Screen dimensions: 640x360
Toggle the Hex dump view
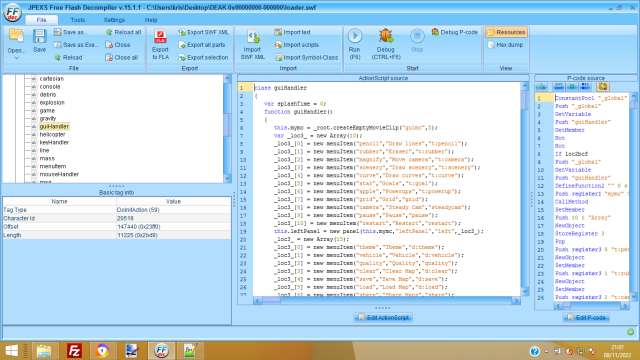pos(505,45)
